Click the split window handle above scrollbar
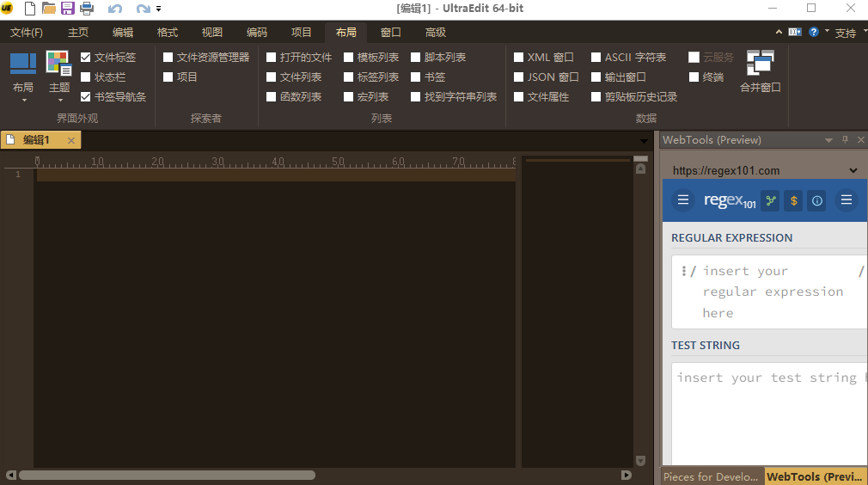 click(x=640, y=159)
